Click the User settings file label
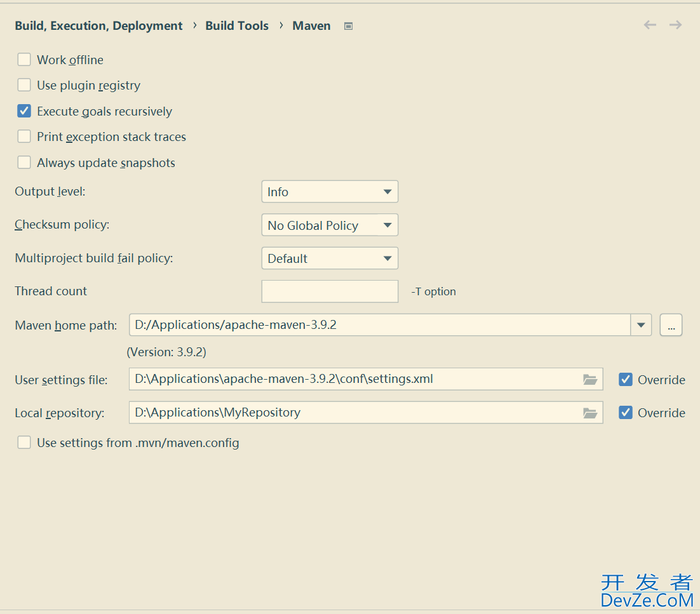 pos(61,380)
